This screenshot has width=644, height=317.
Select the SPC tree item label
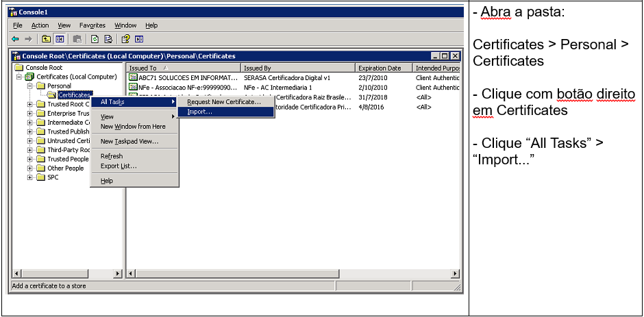[x=53, y=177]
